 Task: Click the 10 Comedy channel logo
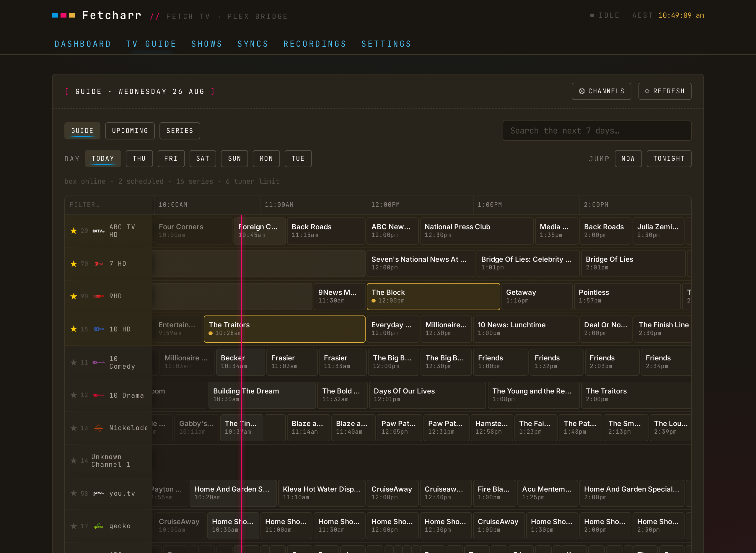pos(98,362)
